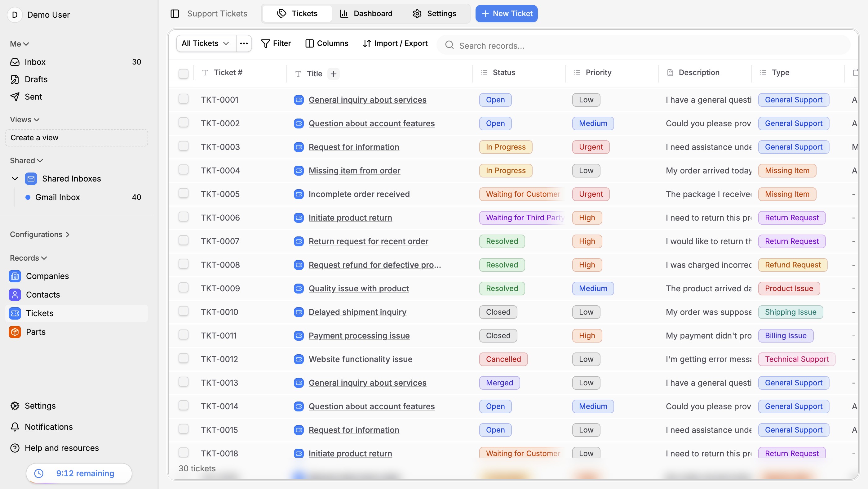Viewport: 868px width, 489px height.
Task: Open the Delayed shipment inquiry link
Action: click(357, 312)
